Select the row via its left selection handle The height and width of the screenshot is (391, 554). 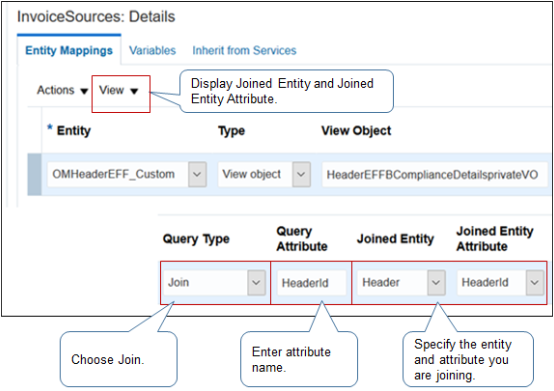pyautogui.click(x=34, y=174)
